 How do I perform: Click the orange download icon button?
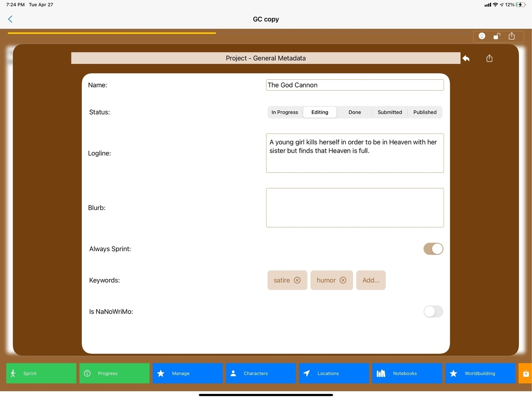[525, 373]
